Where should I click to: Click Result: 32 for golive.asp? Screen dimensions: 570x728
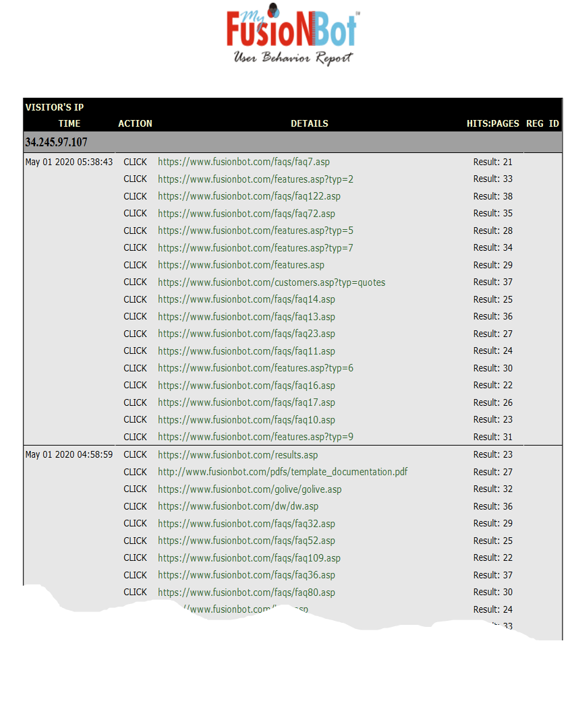click(493, 489)
